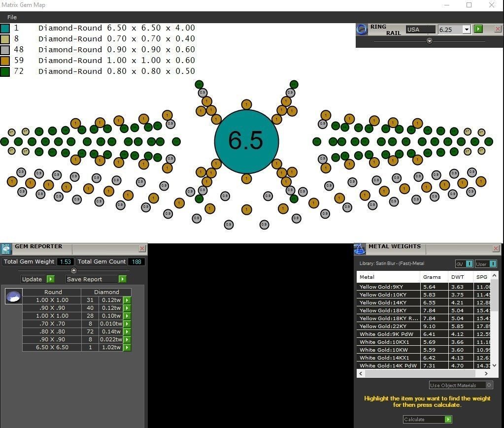Toggle Use Object Materials option

[461, 385]
